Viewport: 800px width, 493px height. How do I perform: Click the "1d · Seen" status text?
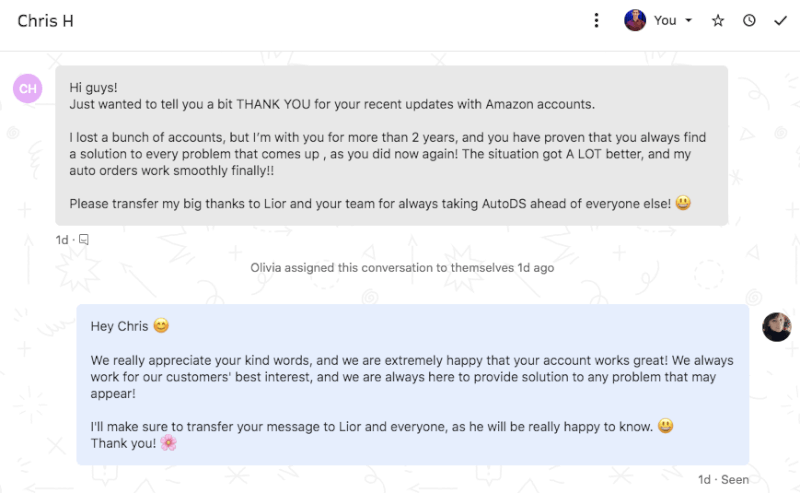tap(723, 480)
